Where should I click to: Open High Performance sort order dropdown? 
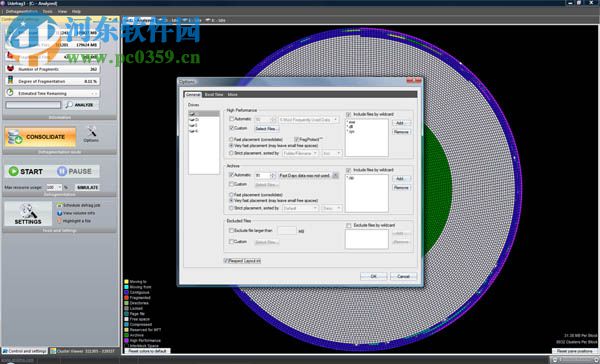click(x=331, y=153)
